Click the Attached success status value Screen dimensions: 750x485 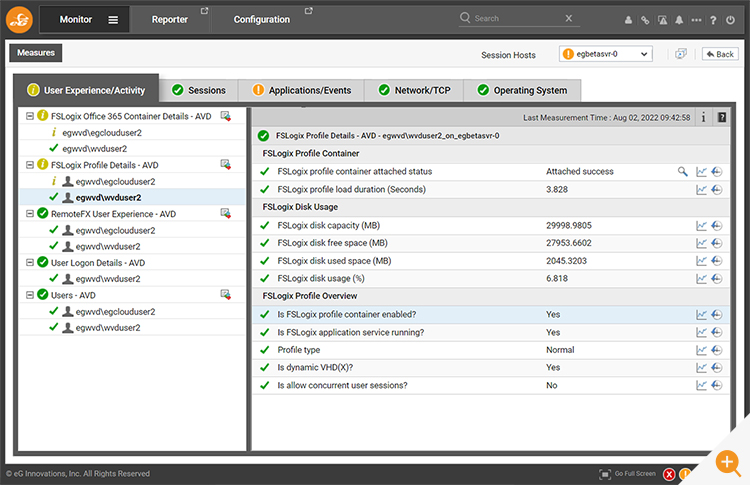580,171
